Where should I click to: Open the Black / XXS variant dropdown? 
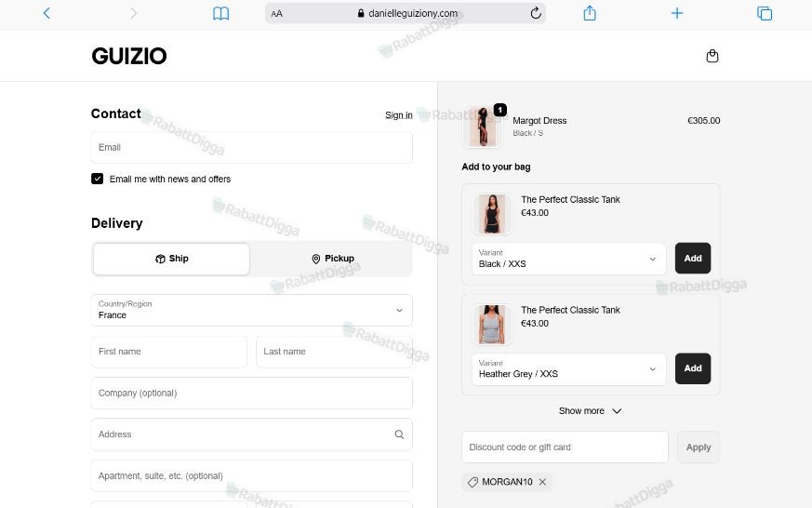coord(568,259)
